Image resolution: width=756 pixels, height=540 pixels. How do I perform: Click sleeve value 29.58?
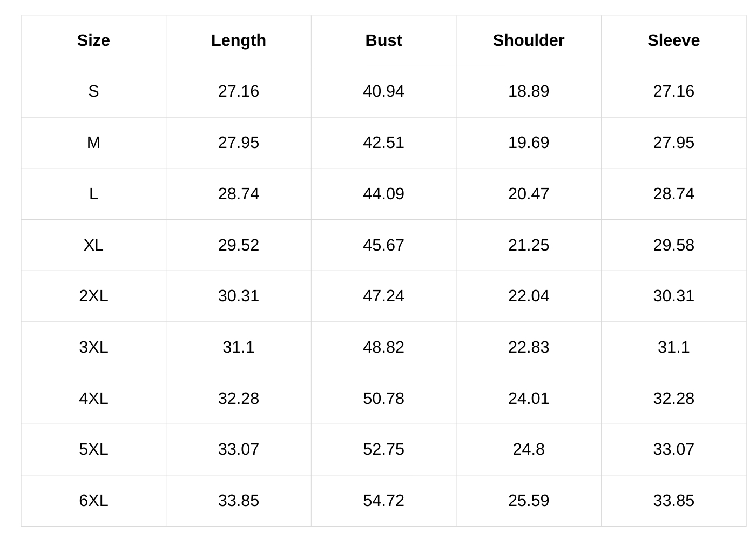[x=673, y=245]
